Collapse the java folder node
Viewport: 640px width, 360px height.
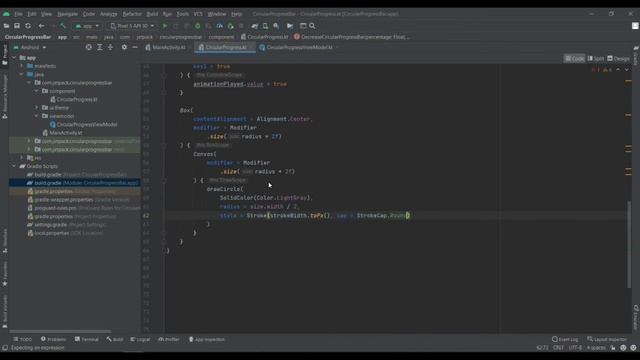pos(22,74)
